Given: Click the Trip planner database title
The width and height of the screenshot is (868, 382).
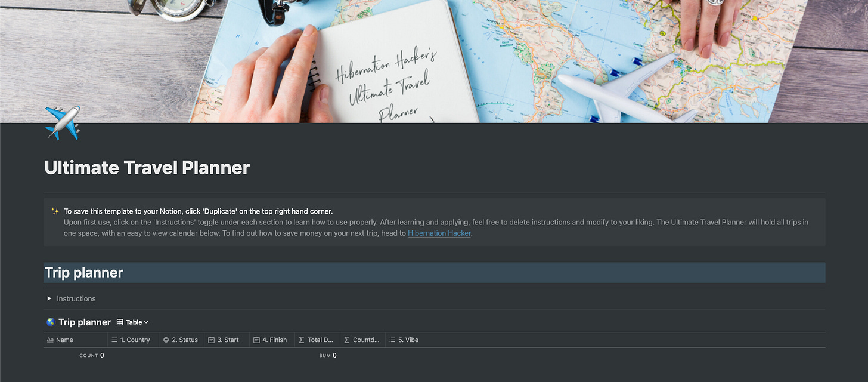Looking at the screenshot, I should point(85,322).
